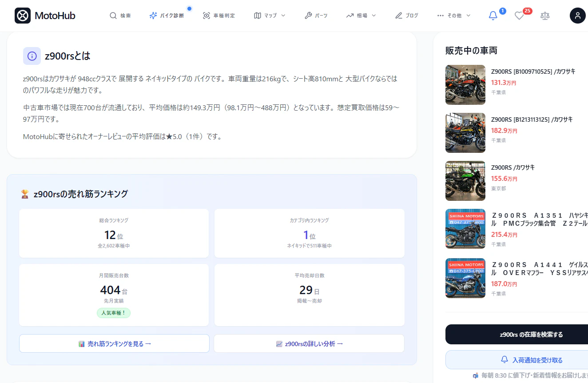Click the camera scan icon for 車種判定

coord(207,16)
